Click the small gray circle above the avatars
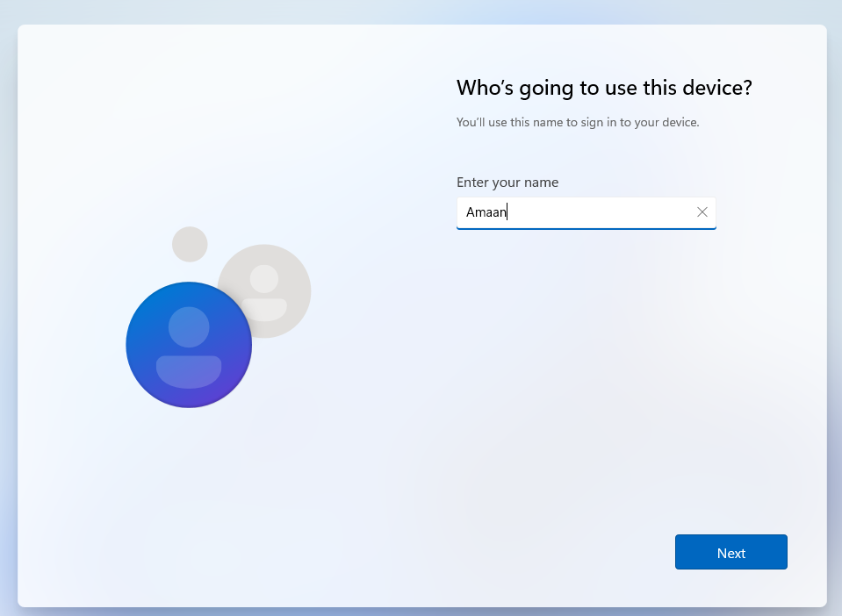The width and height of the screenshot is (842, 616). (190, 244)
